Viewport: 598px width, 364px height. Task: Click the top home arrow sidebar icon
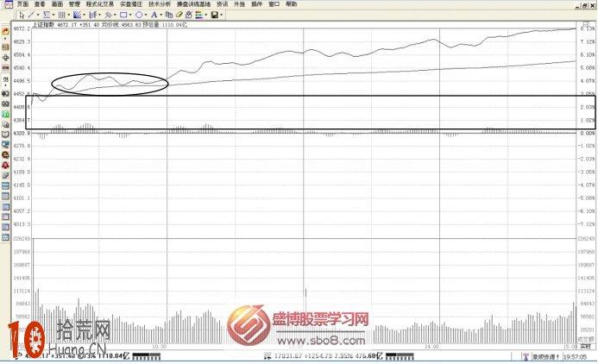[5, 31]
